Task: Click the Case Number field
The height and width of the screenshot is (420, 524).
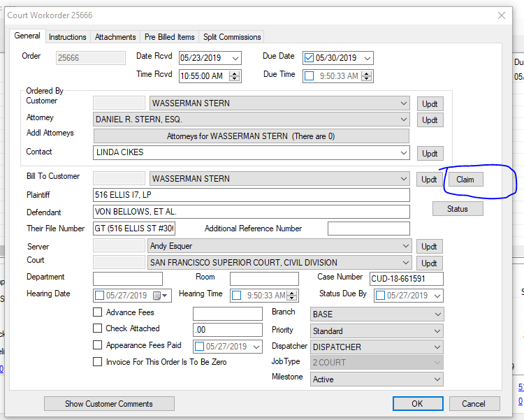Action: 407,279
